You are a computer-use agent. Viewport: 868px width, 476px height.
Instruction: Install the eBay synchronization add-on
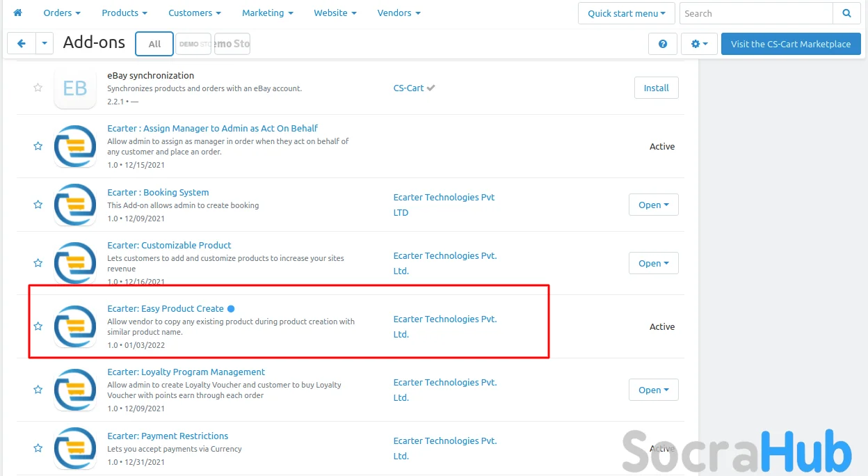click(656, 88)
